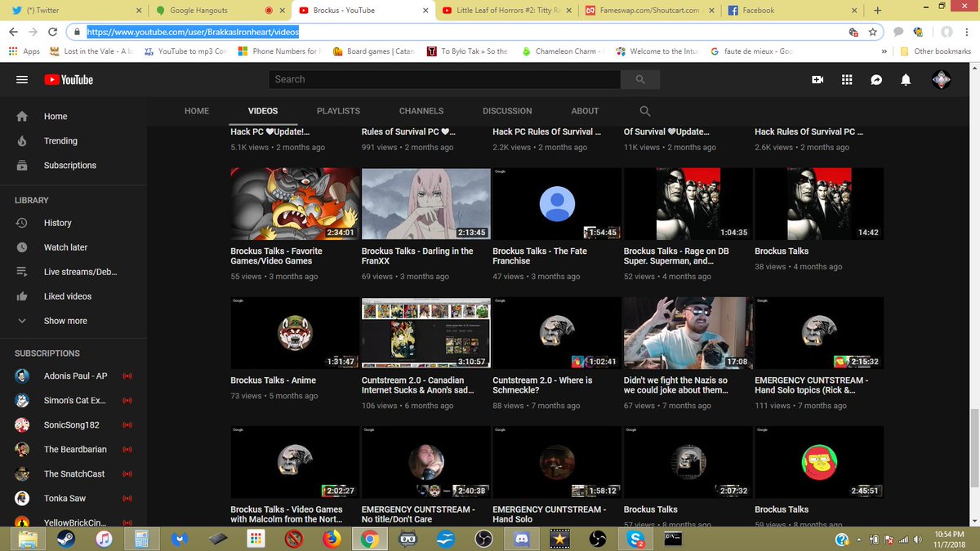Image resolution: width=980 pixels, height=551 pixels.
Task: Open the YouTube apps grid icon
Action: (847, 80)
